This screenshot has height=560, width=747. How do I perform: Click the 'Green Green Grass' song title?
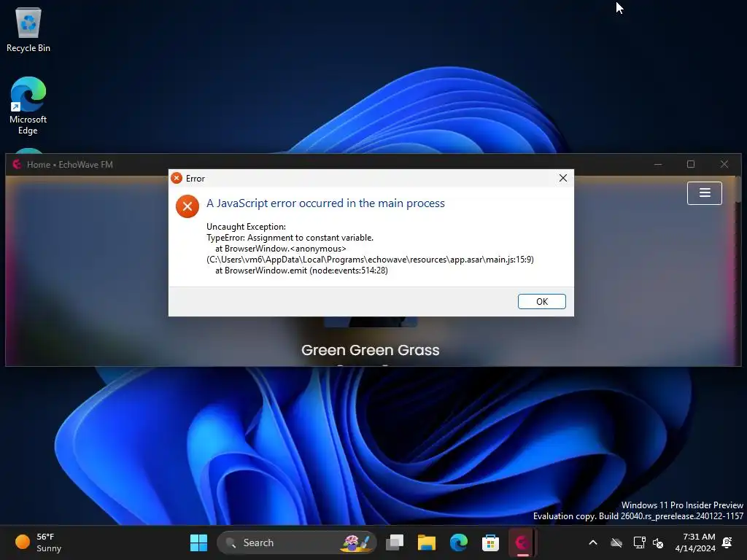tap(370, 350)
